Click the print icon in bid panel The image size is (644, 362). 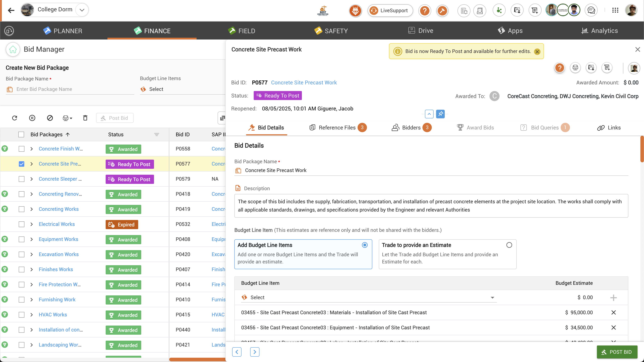pyautogui.click(x=575, y=68)
